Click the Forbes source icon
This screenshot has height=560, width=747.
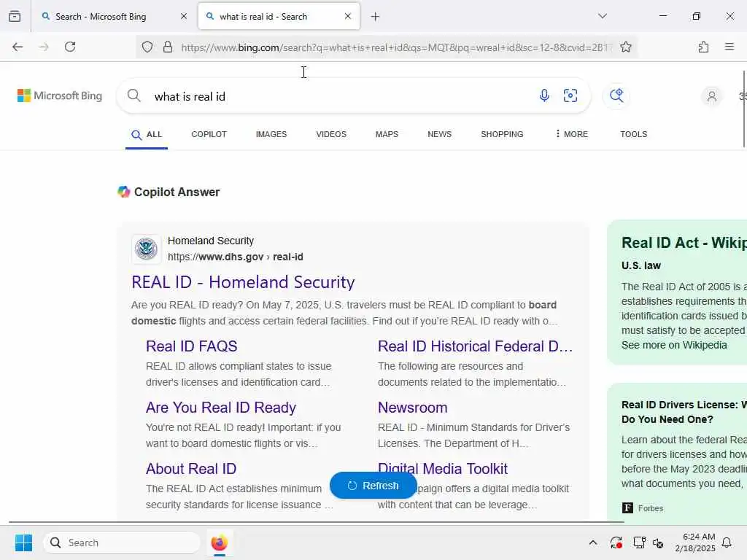point(628,508)
